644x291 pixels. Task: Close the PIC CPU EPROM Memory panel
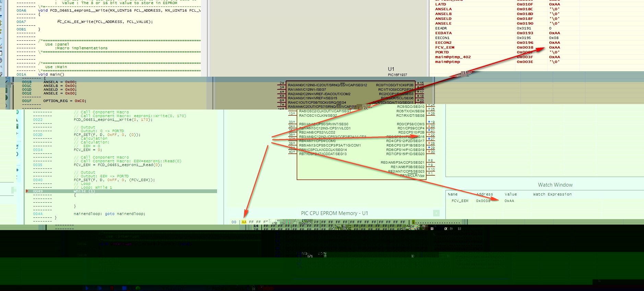436,213
